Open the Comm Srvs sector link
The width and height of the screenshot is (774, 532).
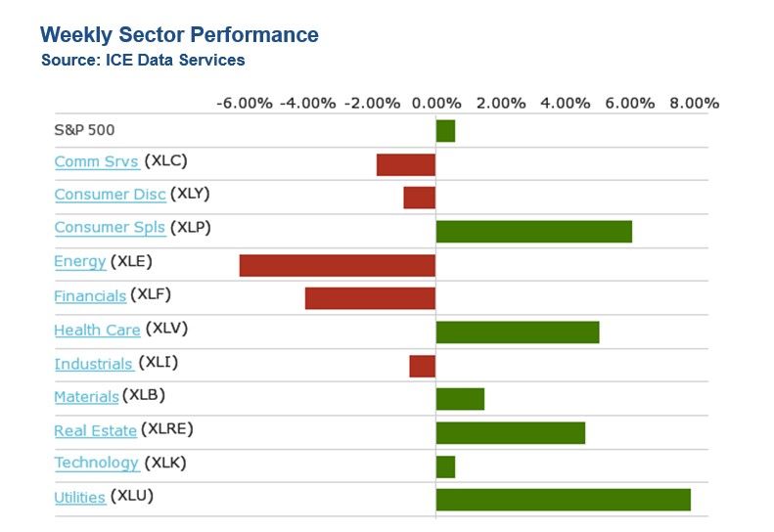pyautogui.click(x=96, y=161)
